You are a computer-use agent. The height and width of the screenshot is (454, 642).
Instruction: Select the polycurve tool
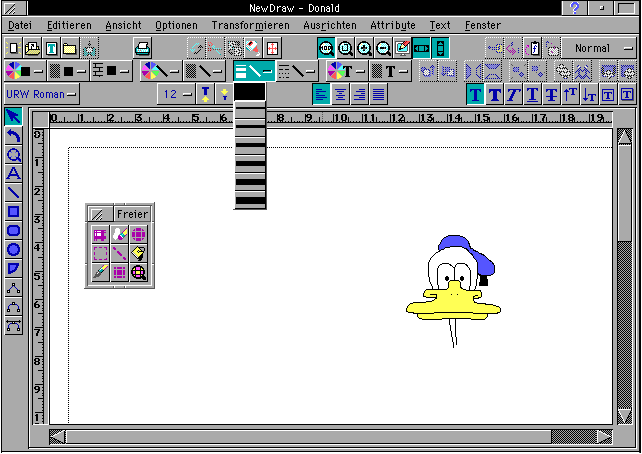point(13,307)
